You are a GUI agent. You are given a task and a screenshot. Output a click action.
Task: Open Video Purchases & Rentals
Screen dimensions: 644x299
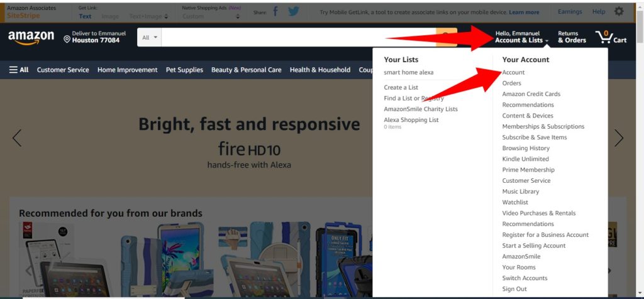(x=539, y=213)
